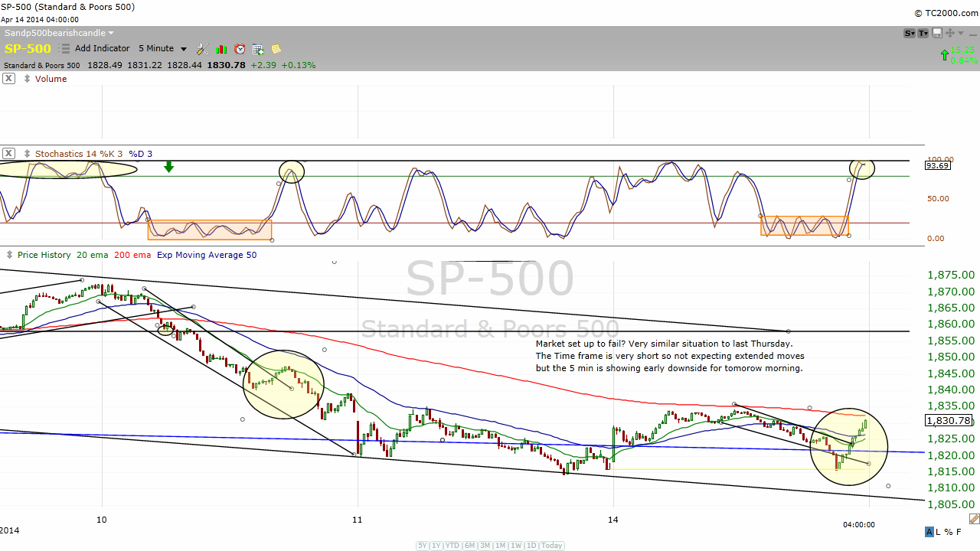Screen dimensions: 980x551
Task: Click the four-arrow move pane icon
Action: pyautogui.click(x=950, y=33)
